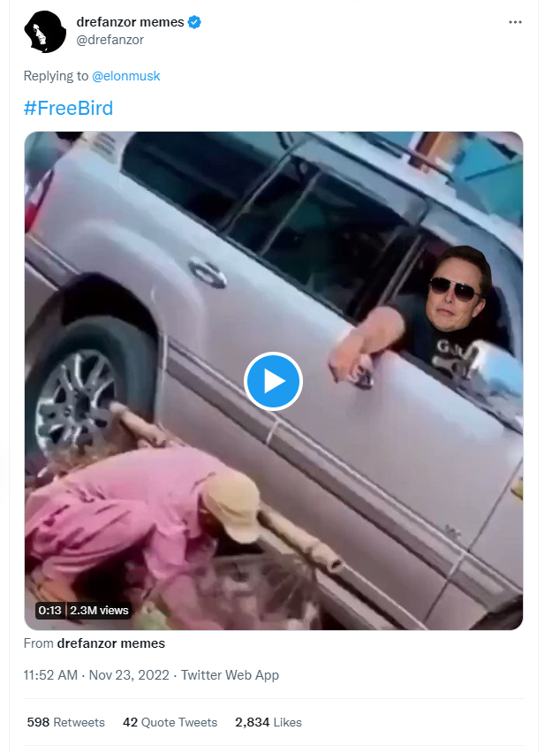Click the blue verified badge

click(194, 22)
